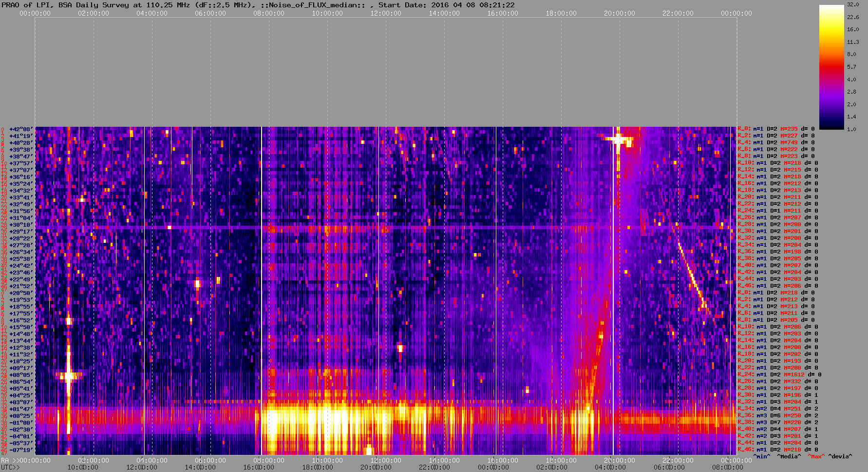
Task: Click the '+33°41'' declination label
Action: (x=21, y=197)
